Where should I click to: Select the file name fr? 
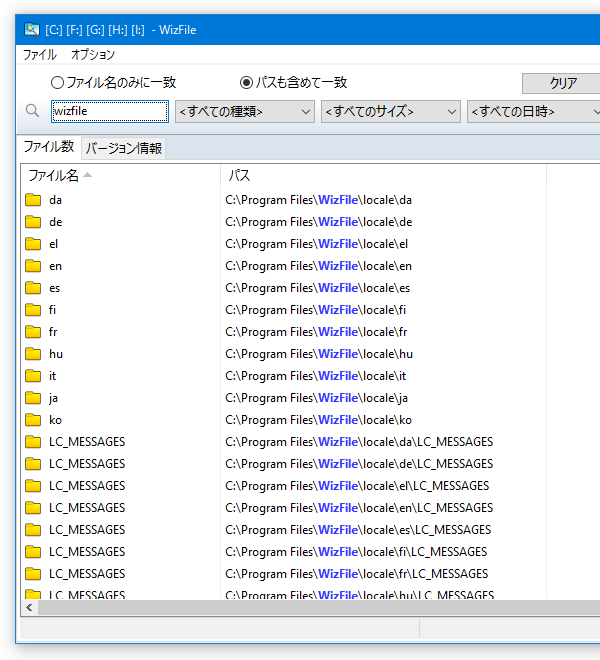[53, 332]
